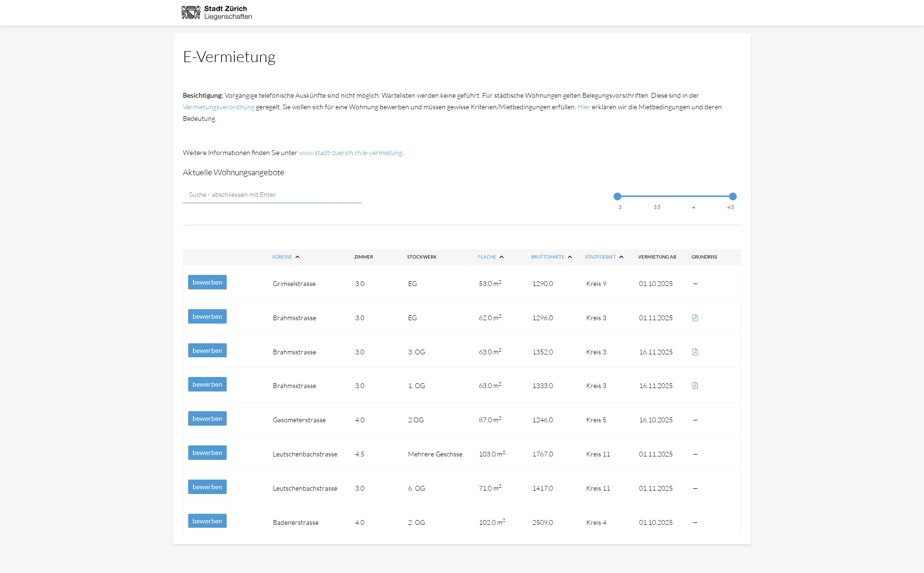
Task: Click the BRUTTOMIETE column header
Action: tap(547, 257)
